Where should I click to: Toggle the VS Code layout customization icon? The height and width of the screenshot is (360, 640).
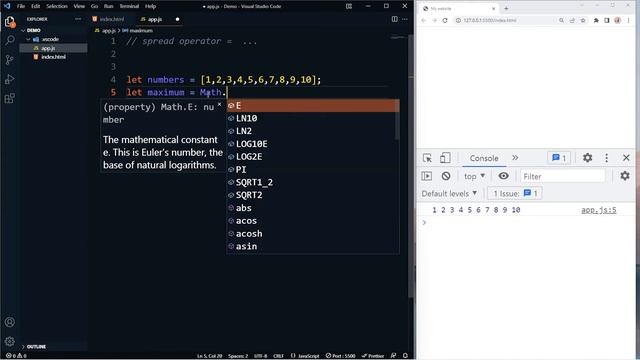point(349,6)
